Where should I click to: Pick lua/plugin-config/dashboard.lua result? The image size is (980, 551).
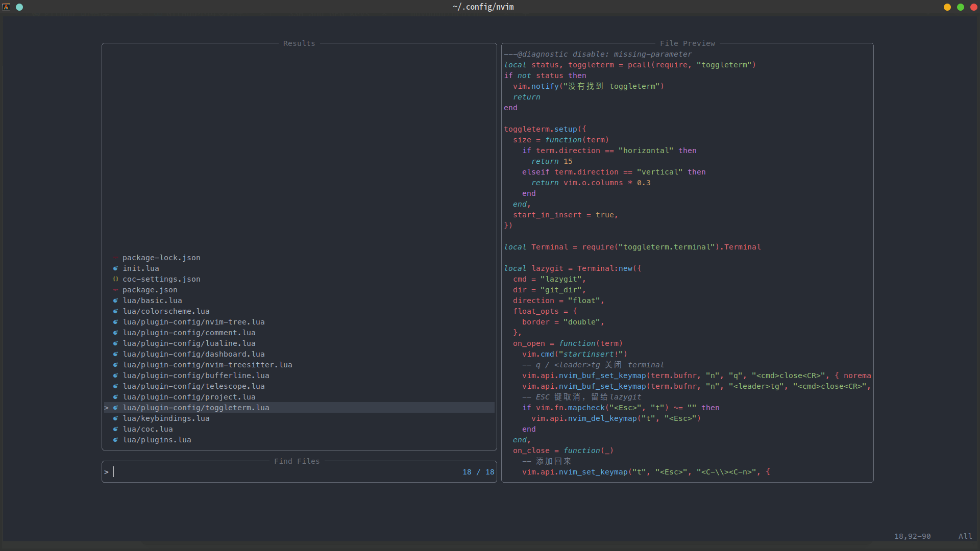193,354
